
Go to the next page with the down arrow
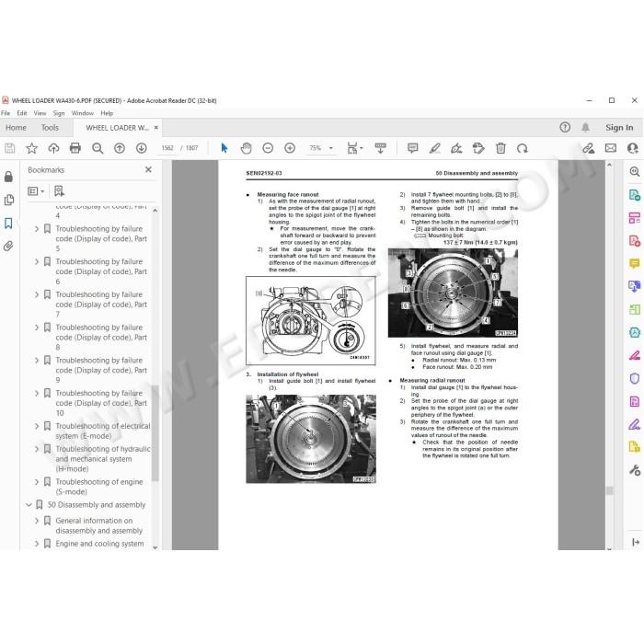(142, 148)
